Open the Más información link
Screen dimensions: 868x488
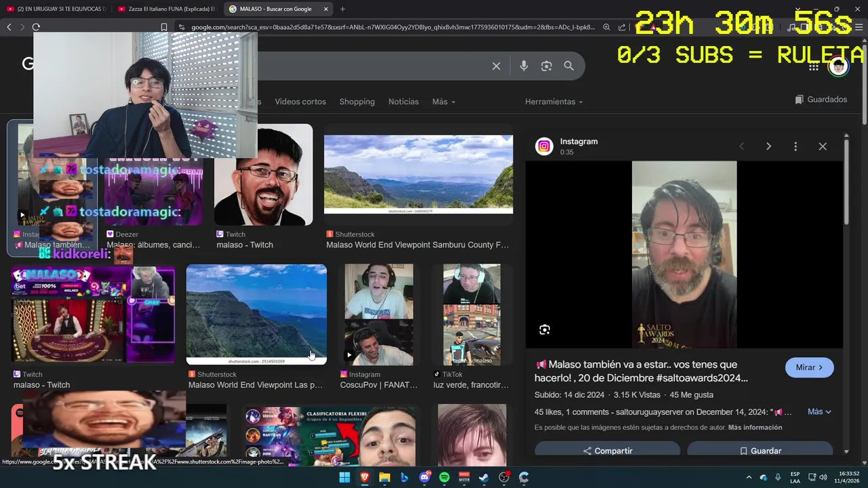coord(755,428)
